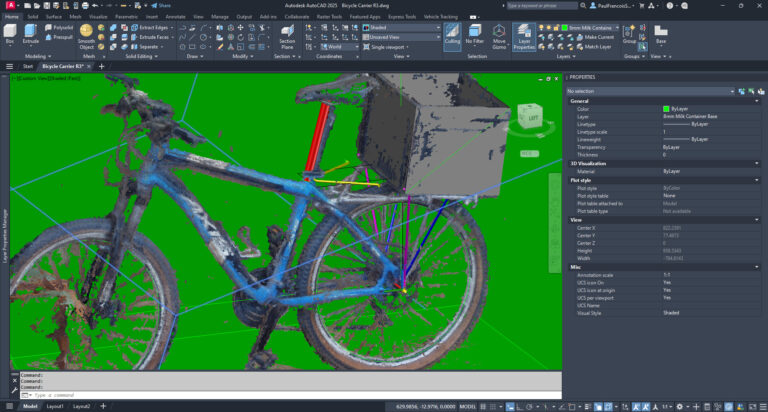Viewport: 768px width, 412px height.
Task: Click the Undo arrow
Action: pos(95,6)
